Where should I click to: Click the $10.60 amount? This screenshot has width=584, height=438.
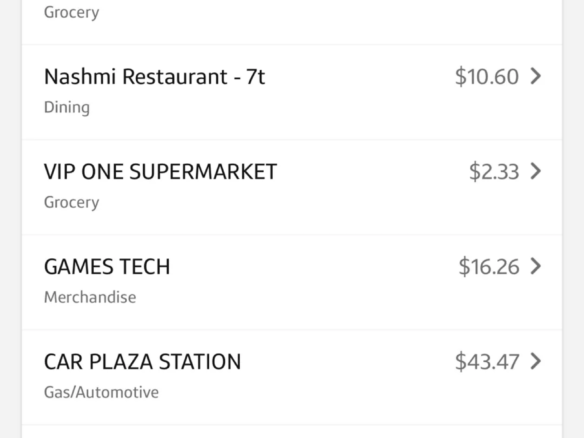pyautogui.click(x=487, y=77)
